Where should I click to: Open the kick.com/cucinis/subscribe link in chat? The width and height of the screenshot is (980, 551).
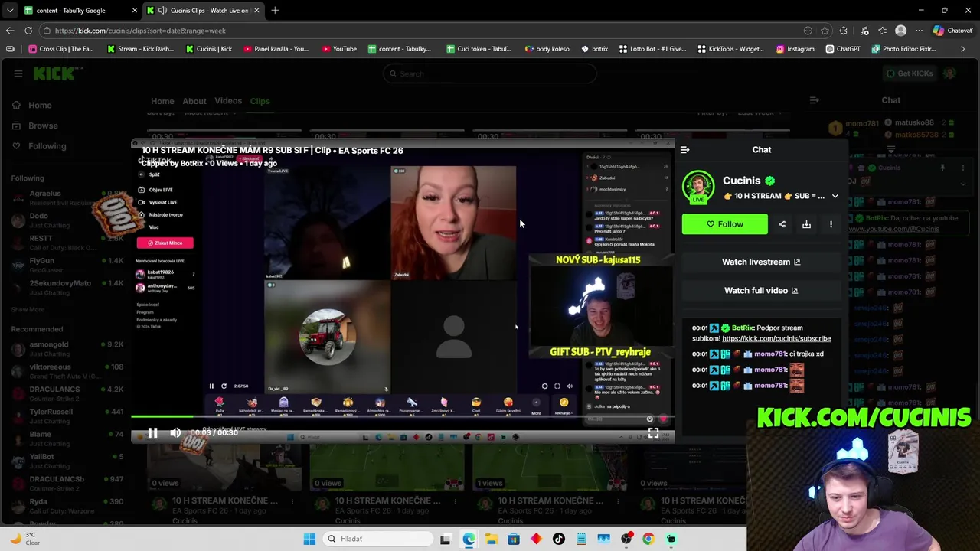pos(776,338)
